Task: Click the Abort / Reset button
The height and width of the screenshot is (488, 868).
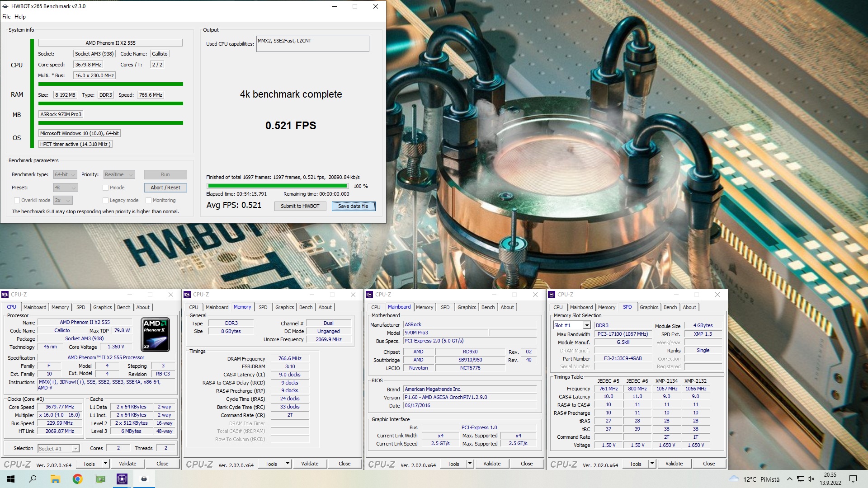Action: click(x=165, y=188)
